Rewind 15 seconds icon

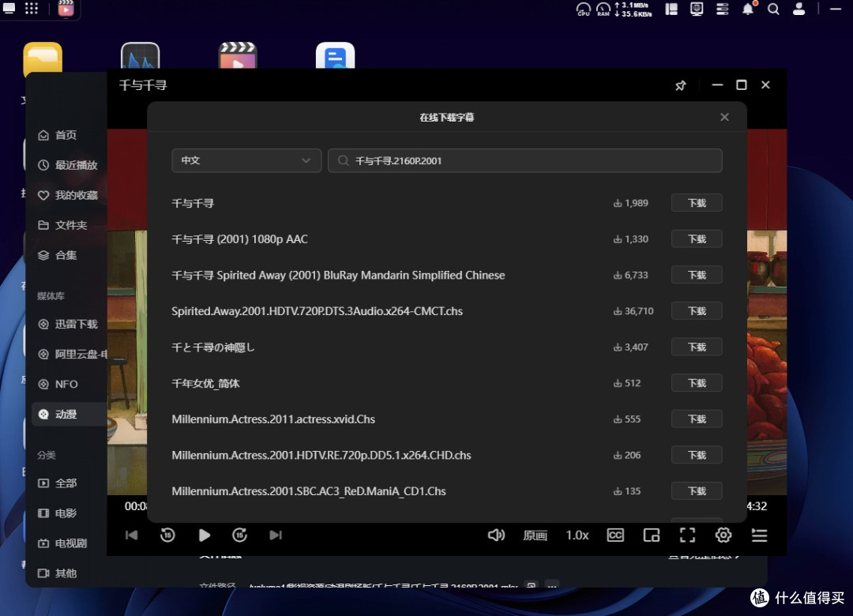point(167,535)
